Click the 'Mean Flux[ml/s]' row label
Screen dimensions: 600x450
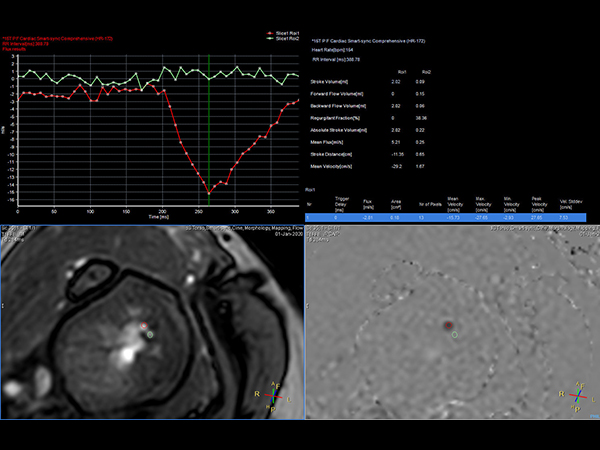pyautogui.click(x=327, y=142)
